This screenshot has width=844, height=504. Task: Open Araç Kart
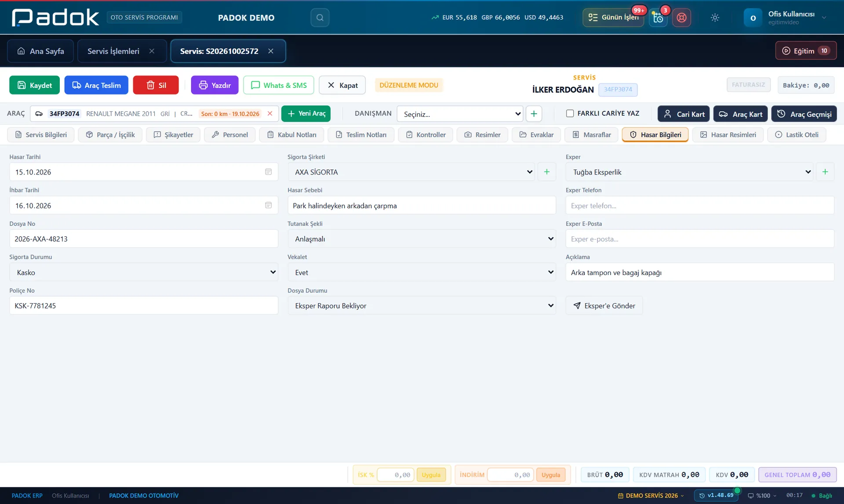[x=740, y=114]
